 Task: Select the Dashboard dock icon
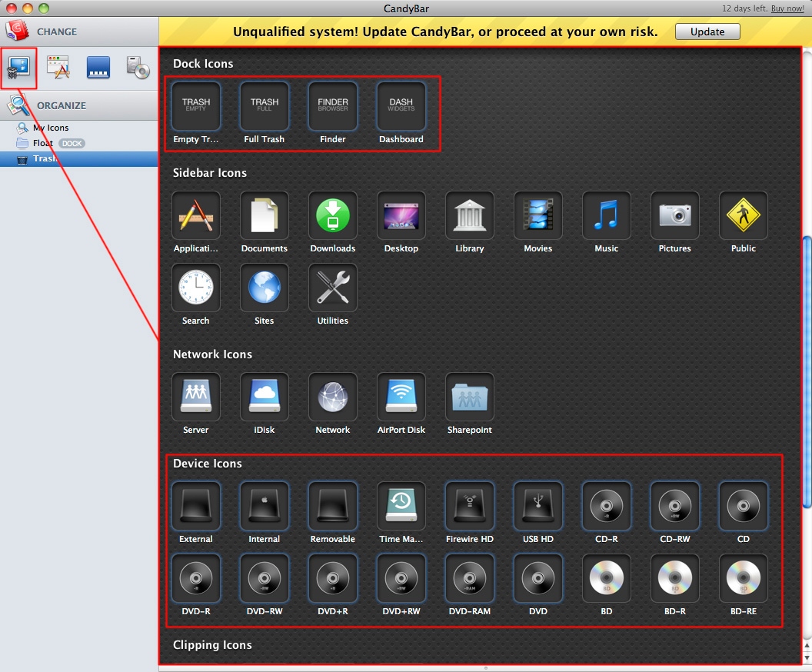coord(401,106)
